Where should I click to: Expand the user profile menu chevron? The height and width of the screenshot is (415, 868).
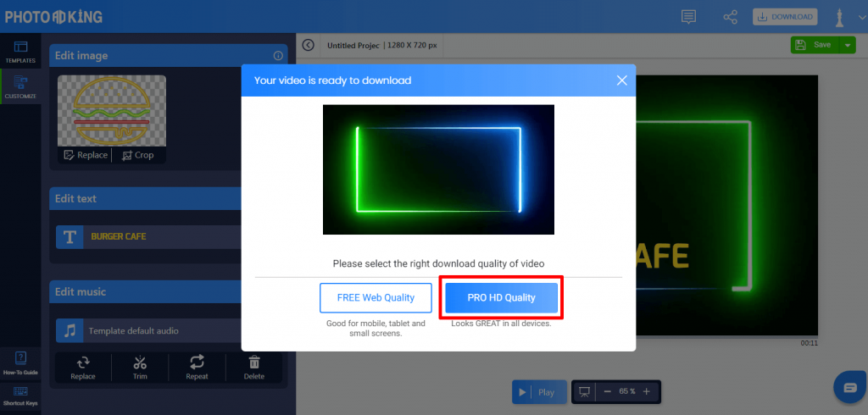point(862,17)
